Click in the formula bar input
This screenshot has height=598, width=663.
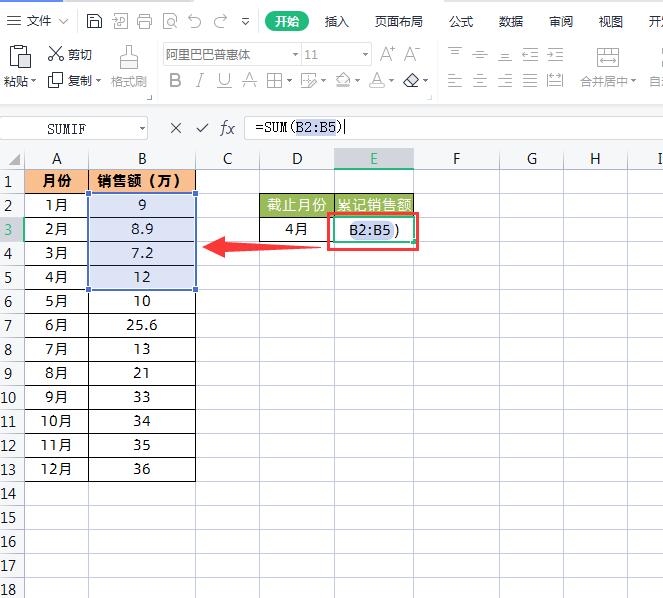453,128
